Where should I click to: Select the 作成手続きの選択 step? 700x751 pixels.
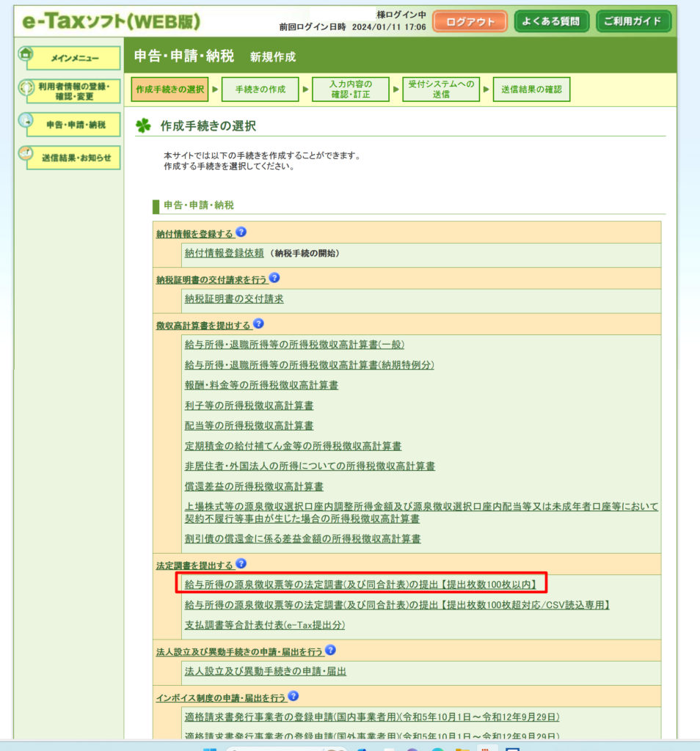tap(169, 89)
